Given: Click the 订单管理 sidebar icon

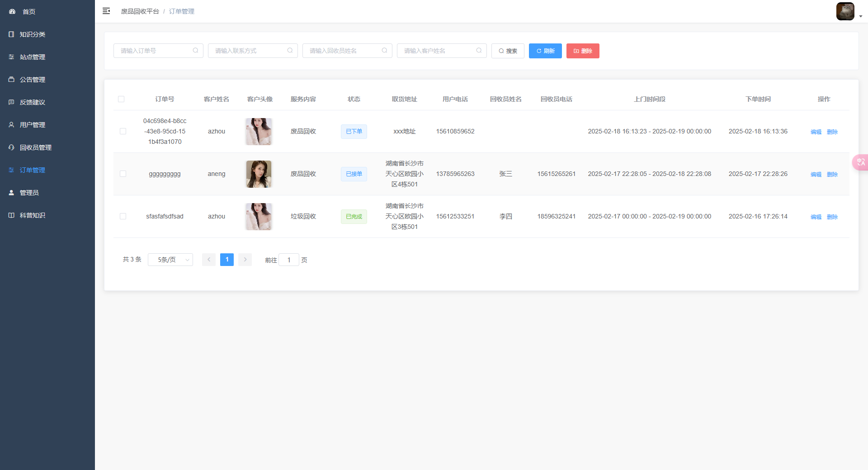Looking at the screenshot, I should [x=11, y=170].
